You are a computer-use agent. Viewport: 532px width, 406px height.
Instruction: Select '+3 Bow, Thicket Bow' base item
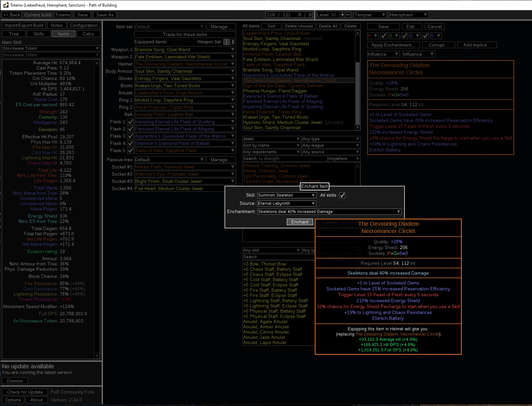tap(265, 264)
